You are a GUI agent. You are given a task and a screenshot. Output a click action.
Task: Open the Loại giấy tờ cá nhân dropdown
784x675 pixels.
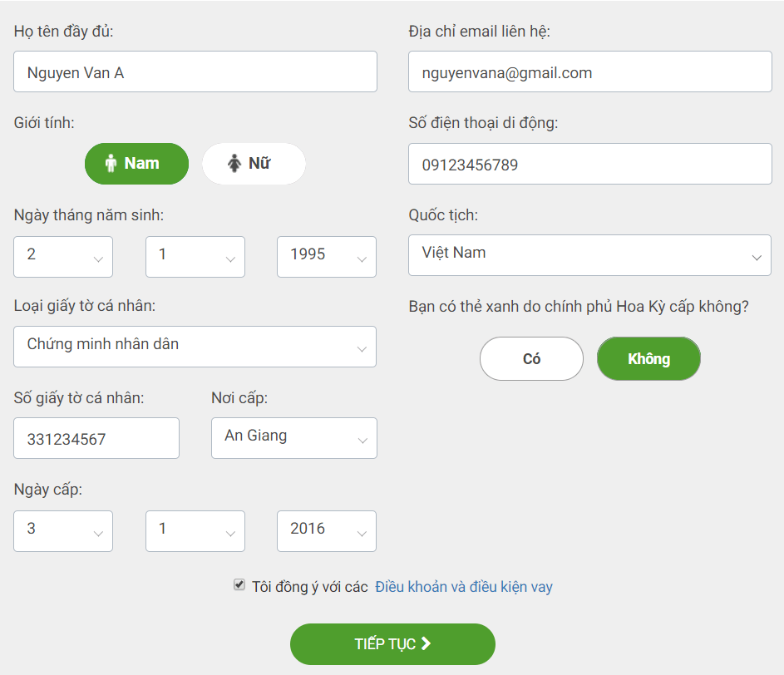(195, 347)
